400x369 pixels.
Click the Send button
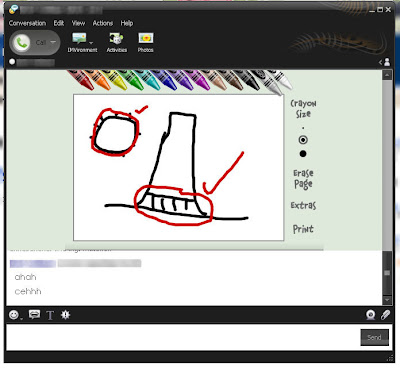[374, 337]
